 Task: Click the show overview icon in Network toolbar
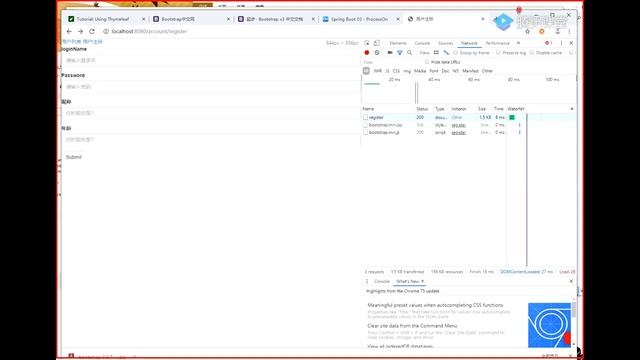click(x=446, y=53)
